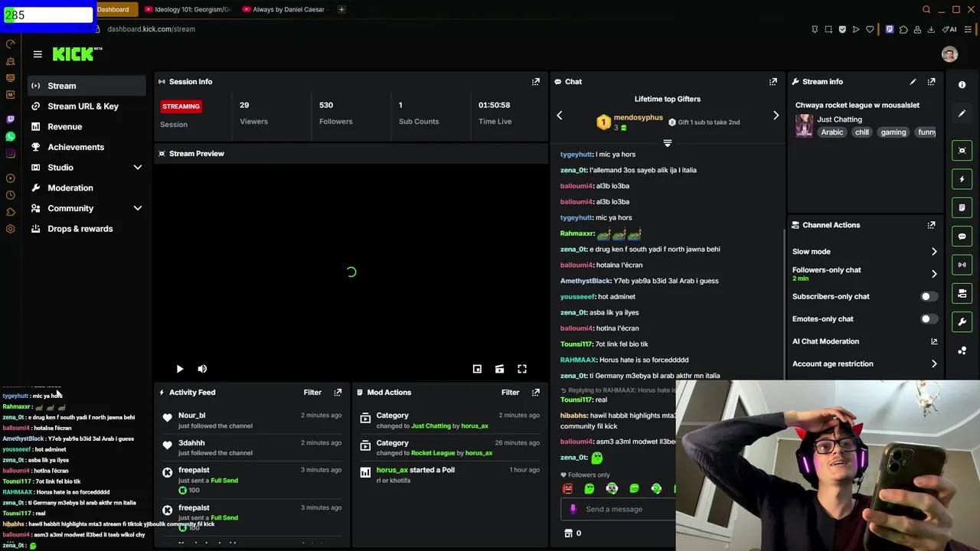980x551 pixels.
Task: Enable picture-in-picture on stream preview
Action: [477, 369]
